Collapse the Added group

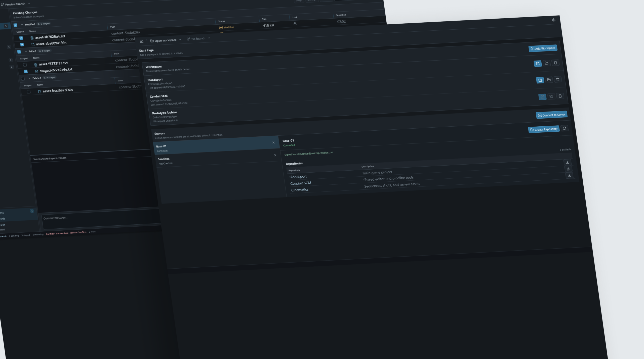point(26,52)
